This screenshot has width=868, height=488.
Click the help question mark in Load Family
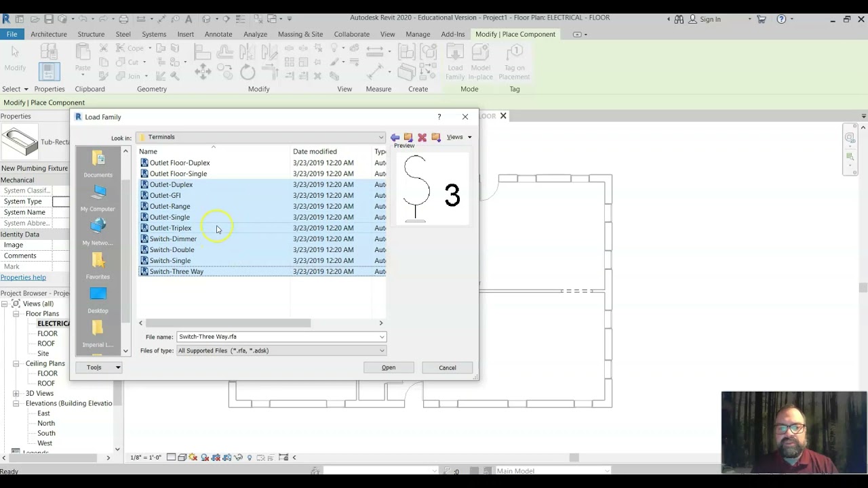[439, 117]
